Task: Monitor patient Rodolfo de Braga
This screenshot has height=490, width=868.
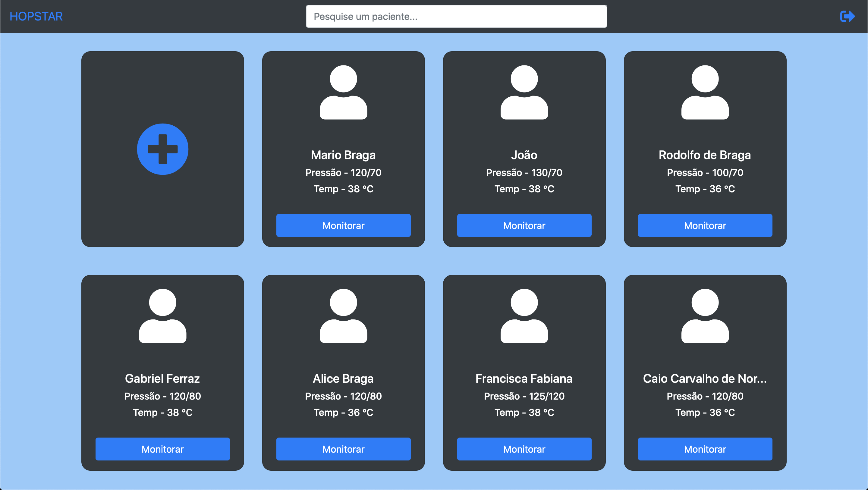Action: point(705,225)
